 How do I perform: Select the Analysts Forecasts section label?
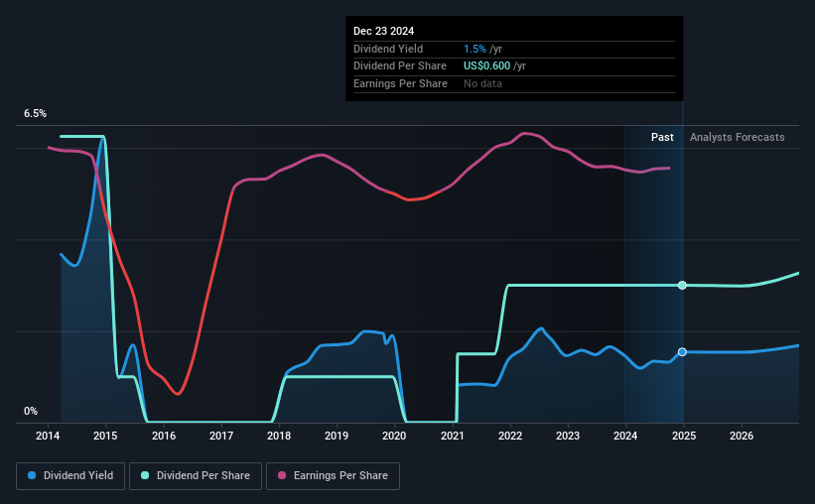737,137
